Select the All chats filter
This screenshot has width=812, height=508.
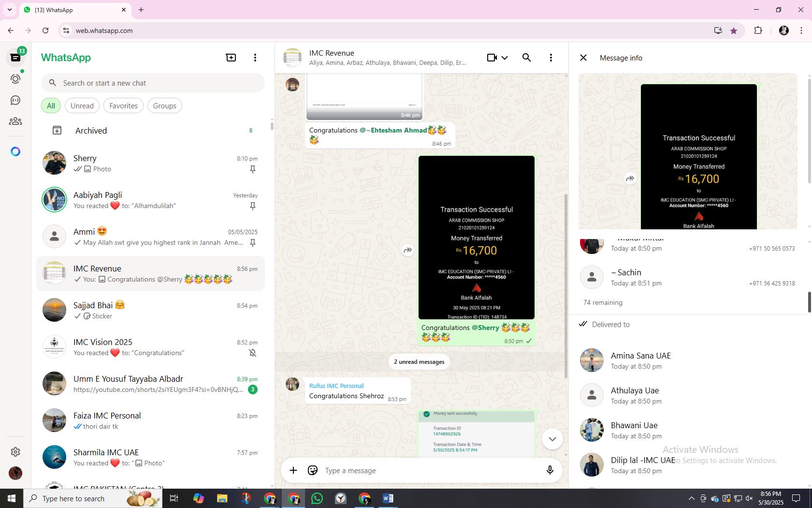coord(51,105)
